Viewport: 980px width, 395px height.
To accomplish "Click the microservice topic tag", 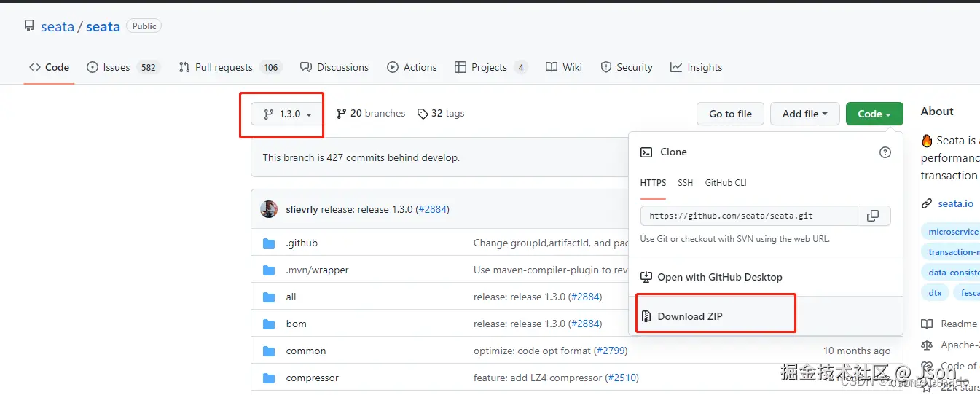I will 952,231.
